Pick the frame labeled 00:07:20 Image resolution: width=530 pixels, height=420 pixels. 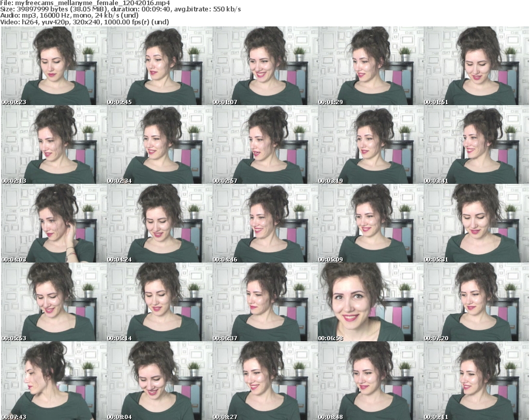476,302
